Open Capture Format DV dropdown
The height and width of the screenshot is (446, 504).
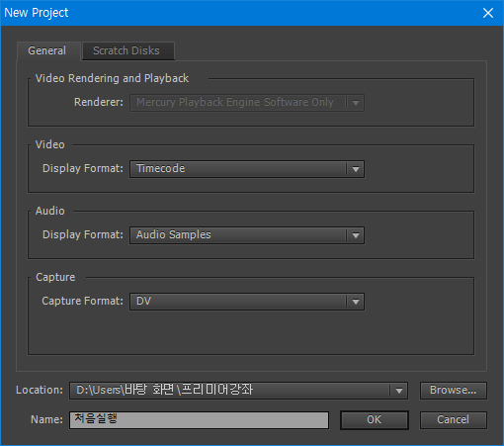pos(247,302)
